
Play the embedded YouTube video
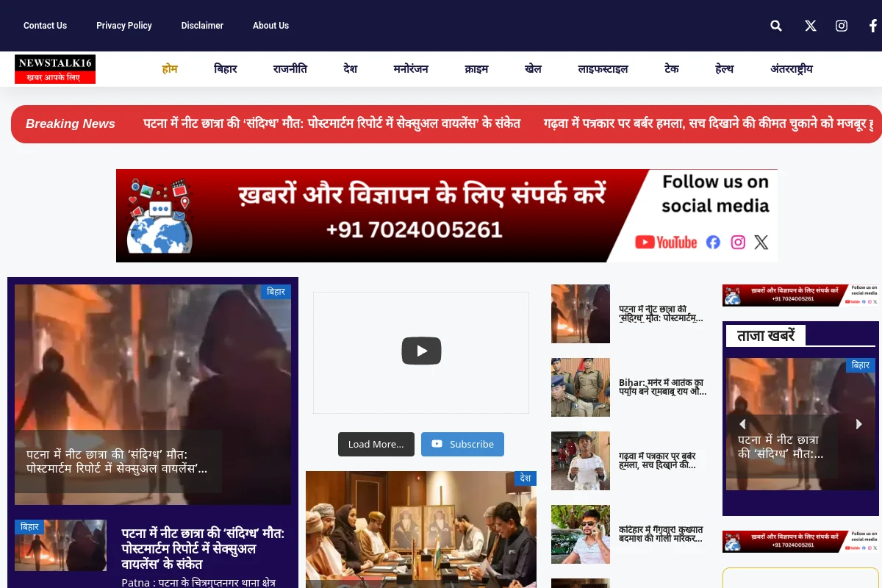pos(421,351)
